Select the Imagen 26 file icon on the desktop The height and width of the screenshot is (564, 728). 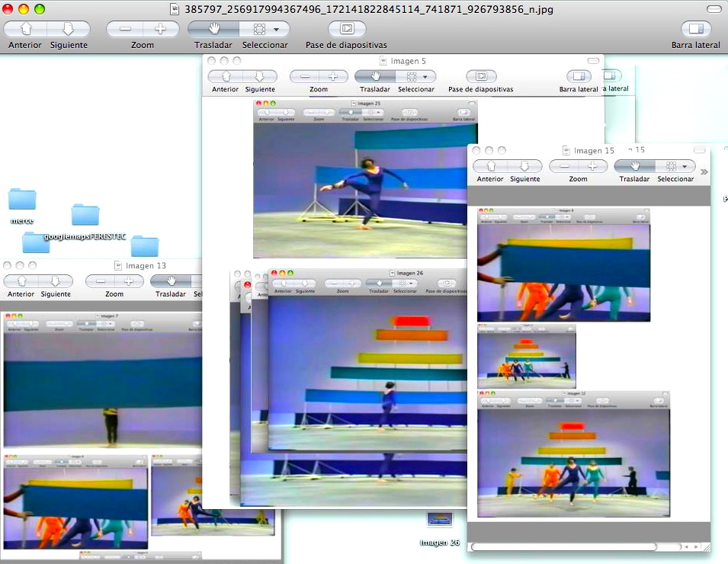click(x=440, y=520)
